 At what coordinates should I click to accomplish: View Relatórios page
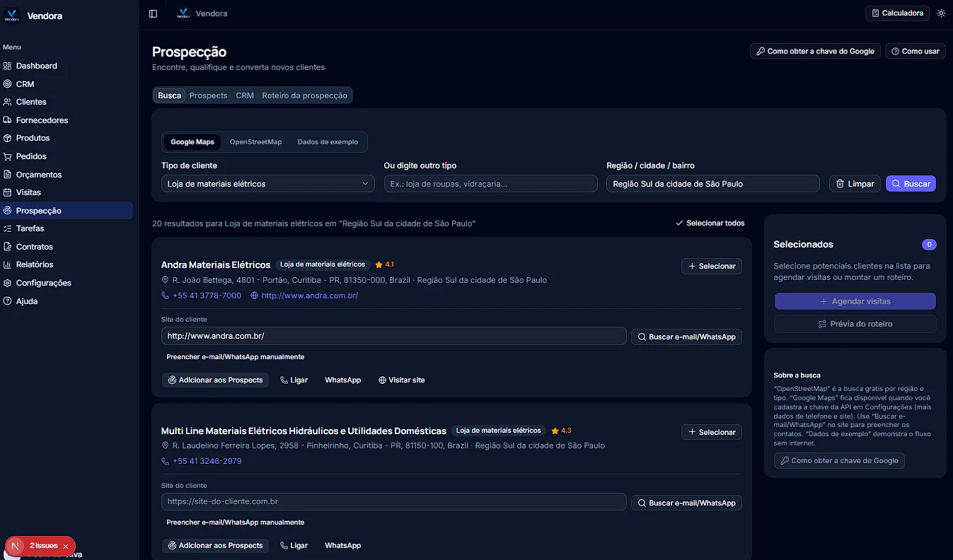(67, 264)
